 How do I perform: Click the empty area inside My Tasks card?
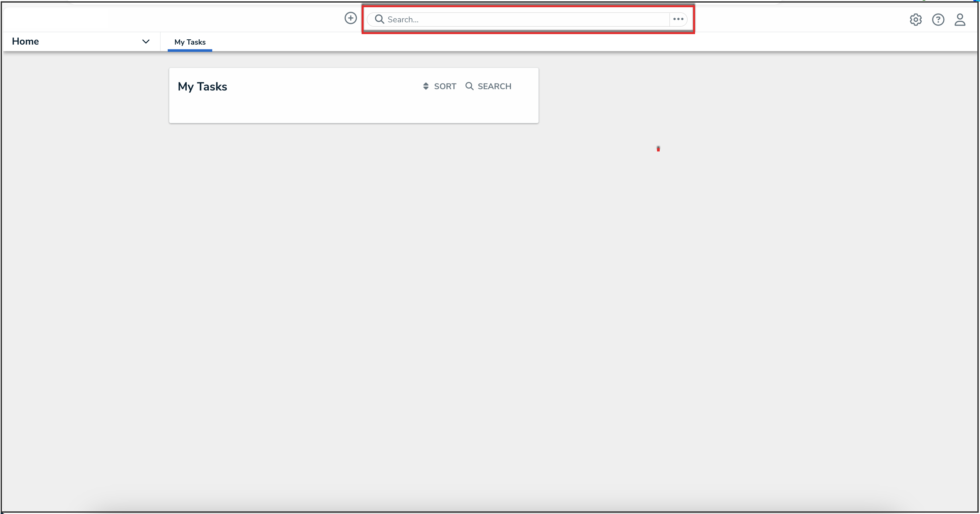353,109
